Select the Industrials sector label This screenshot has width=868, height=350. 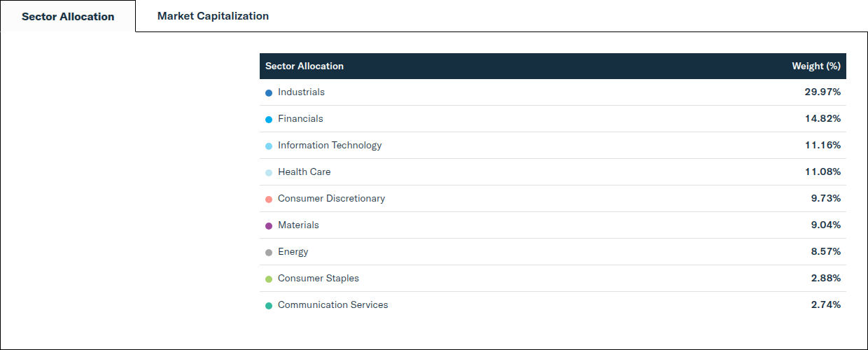pos(301,92)
